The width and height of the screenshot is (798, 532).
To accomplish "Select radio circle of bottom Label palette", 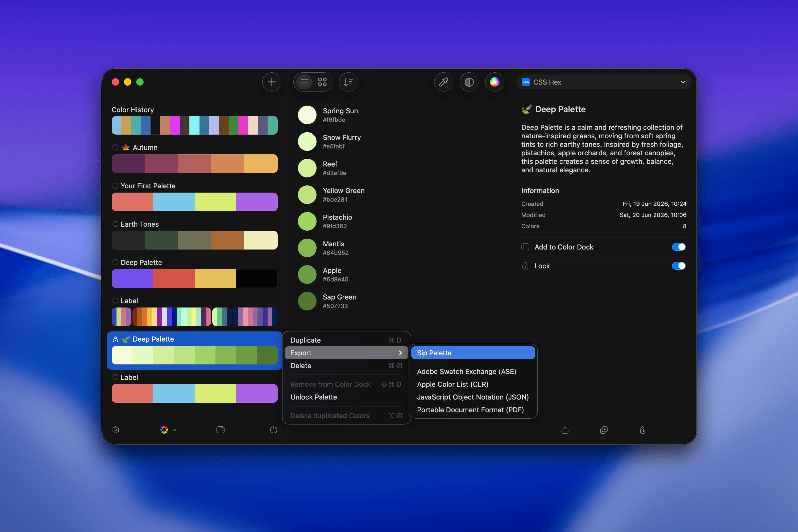I will click(x=115, y=377).
